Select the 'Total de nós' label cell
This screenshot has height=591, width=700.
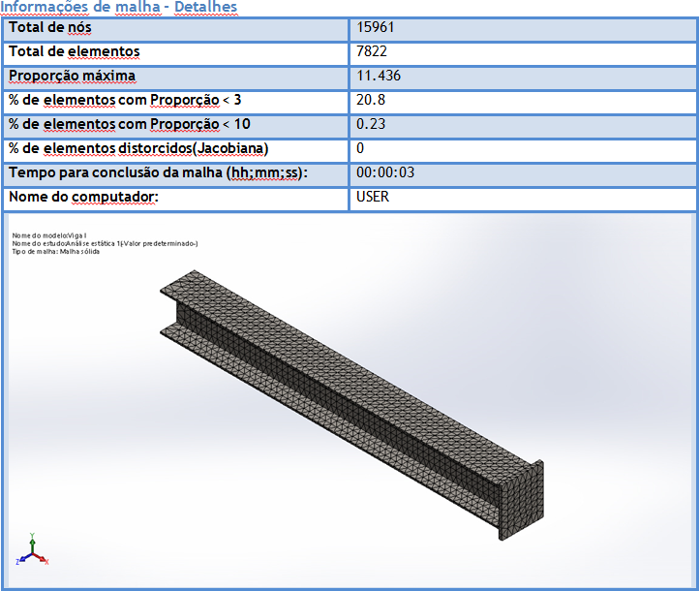coord(49,28)
